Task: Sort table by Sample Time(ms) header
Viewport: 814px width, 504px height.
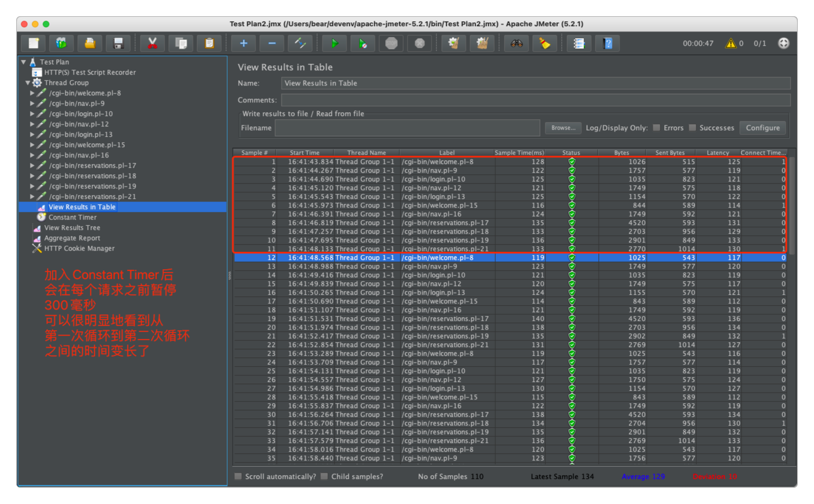Action: (x=519, y=153)
